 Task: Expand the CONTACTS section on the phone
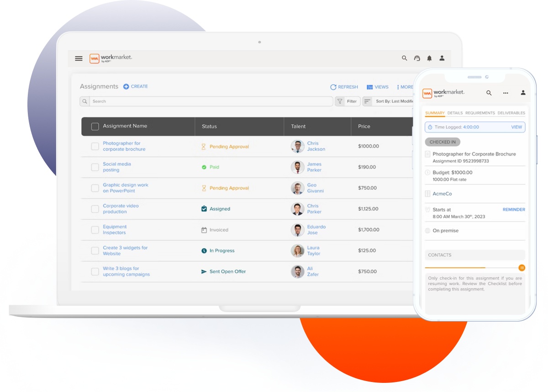[x=475, y=255]
